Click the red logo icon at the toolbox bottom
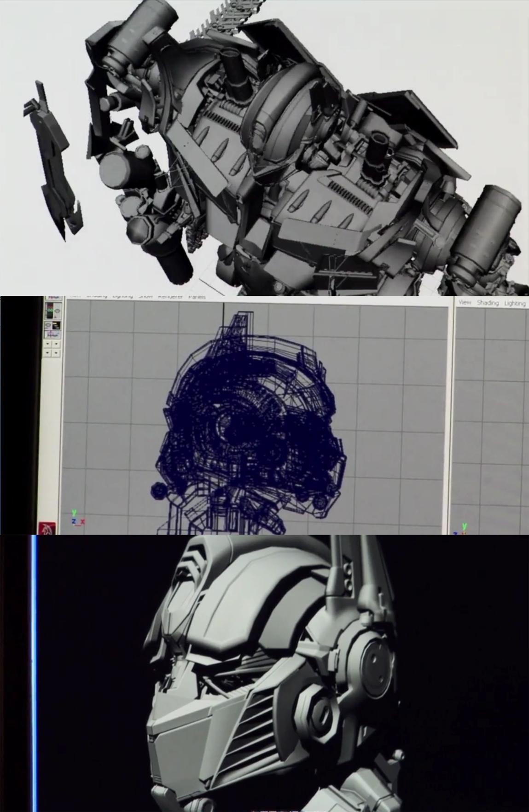The height and width of the screenshot is (812, 529). point(47,529)
